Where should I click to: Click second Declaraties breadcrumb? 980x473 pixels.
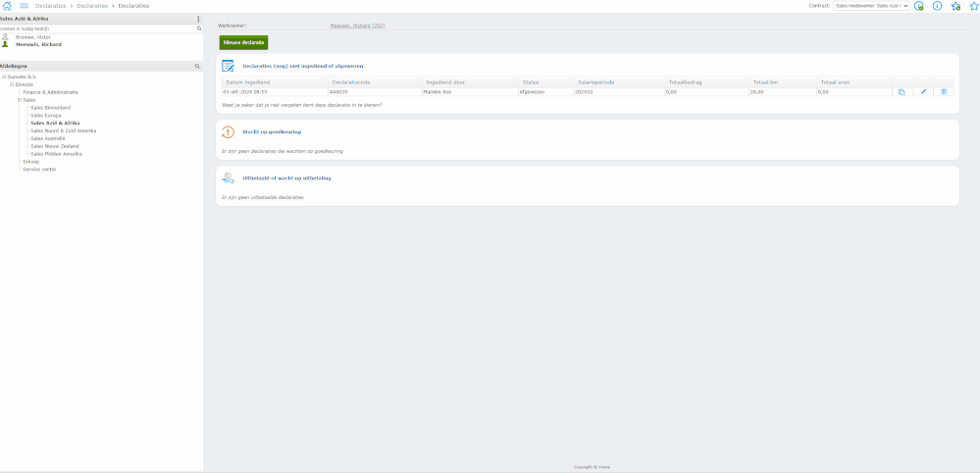click(92, 6)
